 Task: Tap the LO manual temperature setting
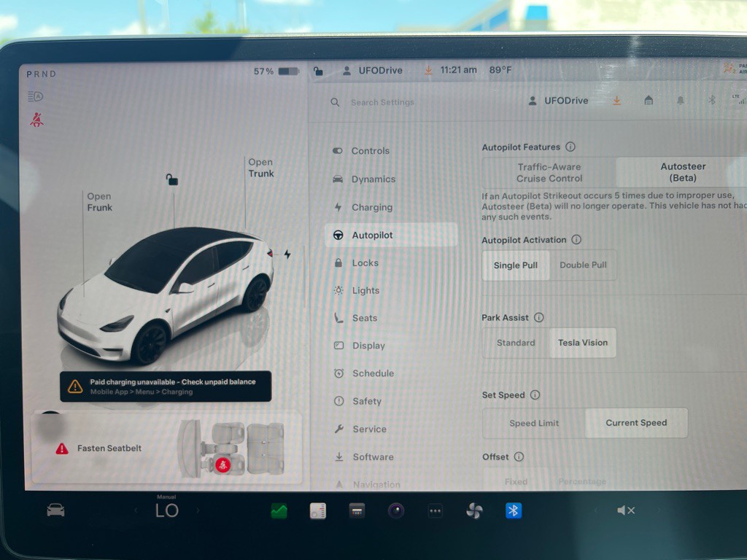(167, 509)
